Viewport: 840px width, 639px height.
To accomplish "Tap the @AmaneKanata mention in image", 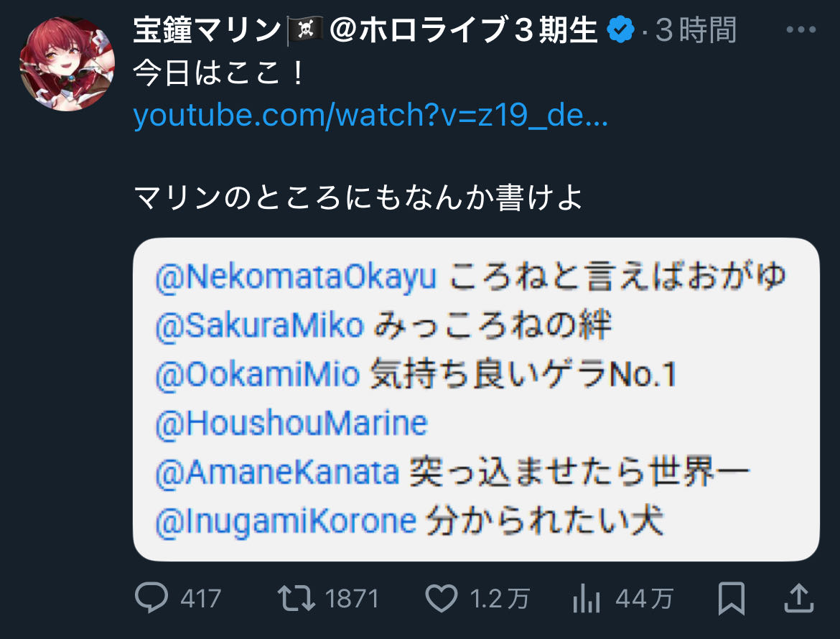I will (x=277, y=472).
